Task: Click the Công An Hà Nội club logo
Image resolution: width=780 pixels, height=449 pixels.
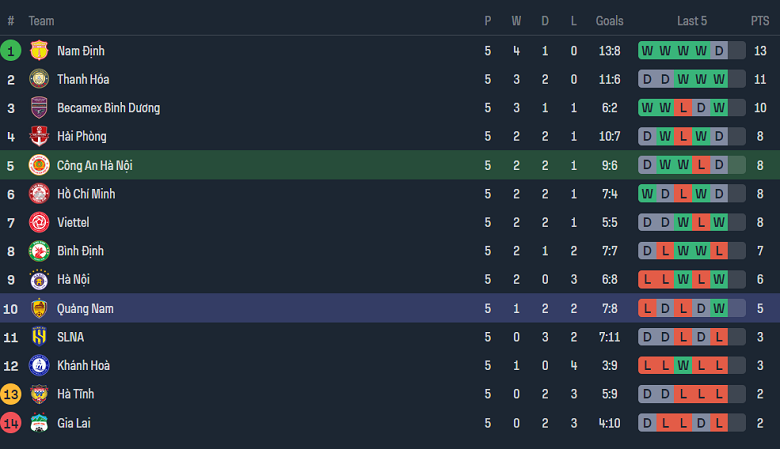Action: click(x=39, y=165)
